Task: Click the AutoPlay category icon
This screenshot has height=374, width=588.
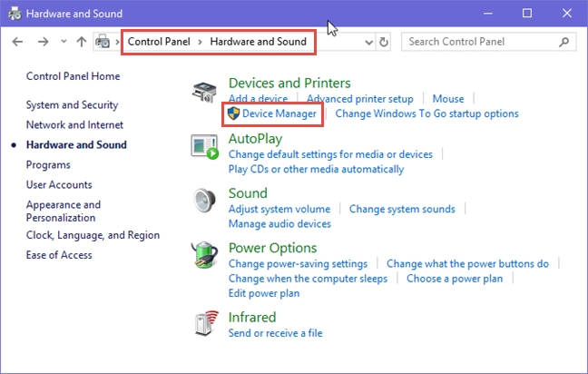Action: 205,147
